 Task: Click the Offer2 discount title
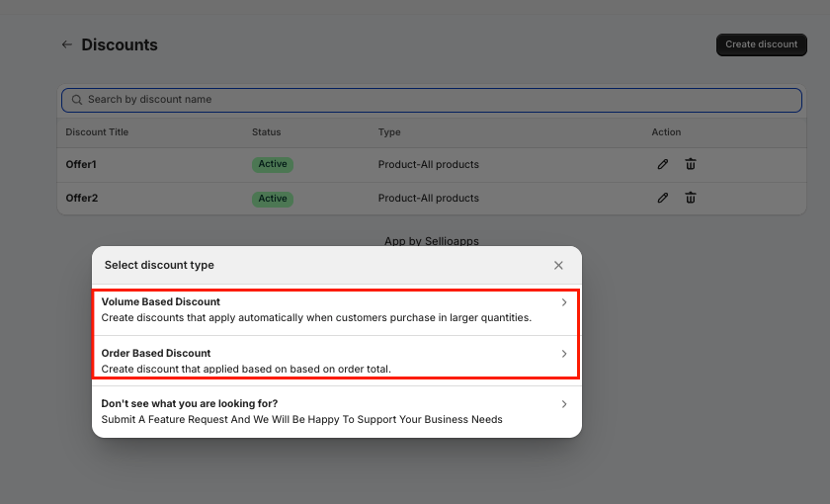coord(81,198)
